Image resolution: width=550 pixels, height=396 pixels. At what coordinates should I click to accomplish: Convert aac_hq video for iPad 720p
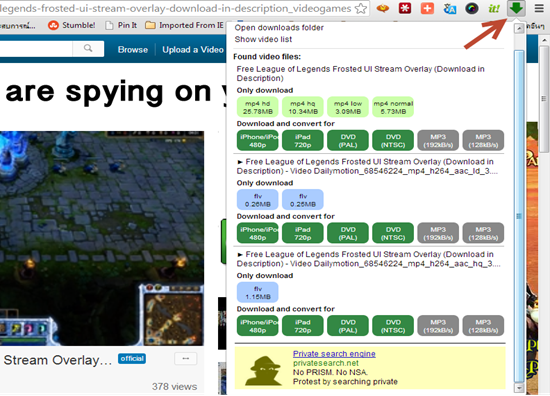point(303,326)
